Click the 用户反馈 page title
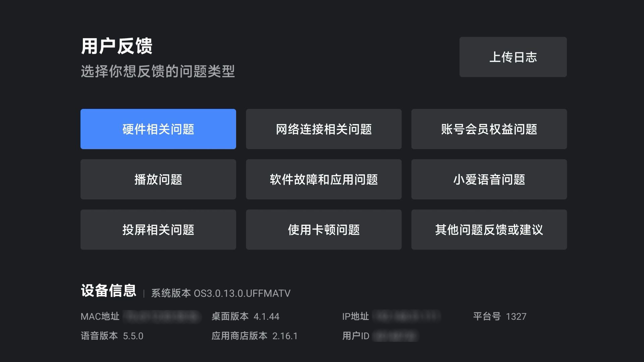This screenshot has width=644, height=362. [x=117, y=46]
